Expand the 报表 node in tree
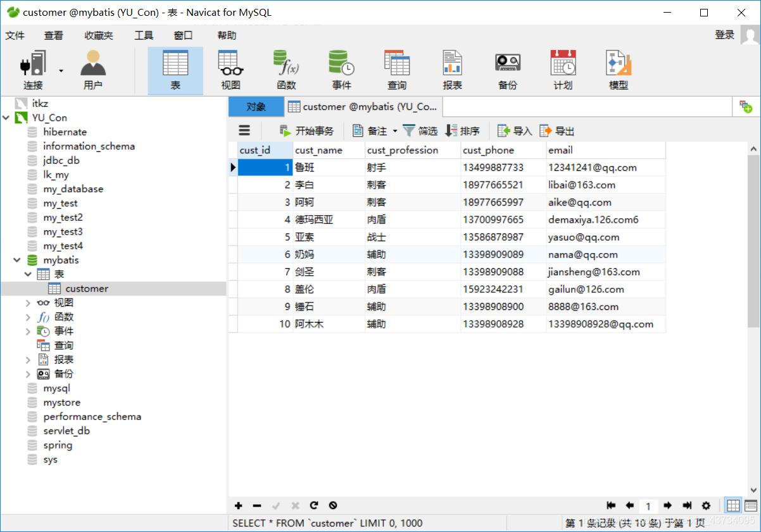Image resolution: width=761 pixels, height=532 pixels. pos(28,360)
